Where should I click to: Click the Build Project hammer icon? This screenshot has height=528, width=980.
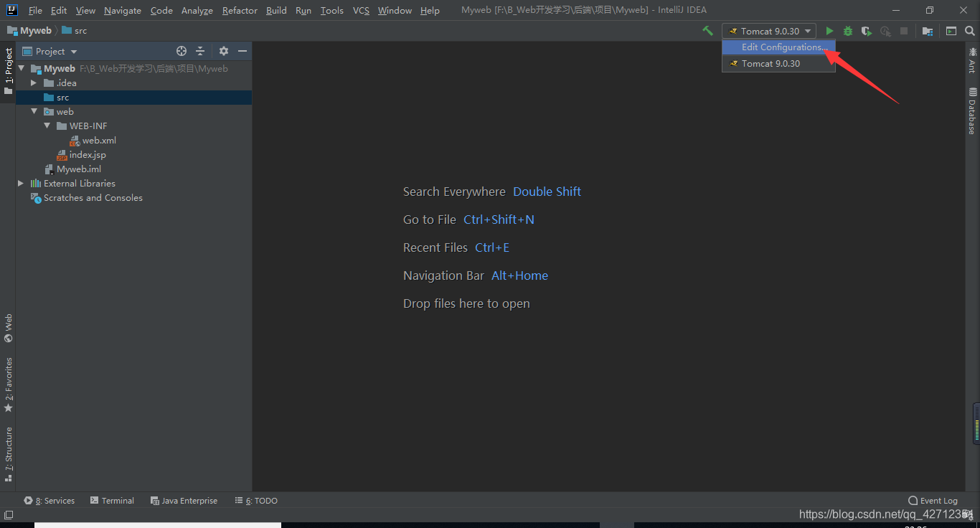pos(707,31)
